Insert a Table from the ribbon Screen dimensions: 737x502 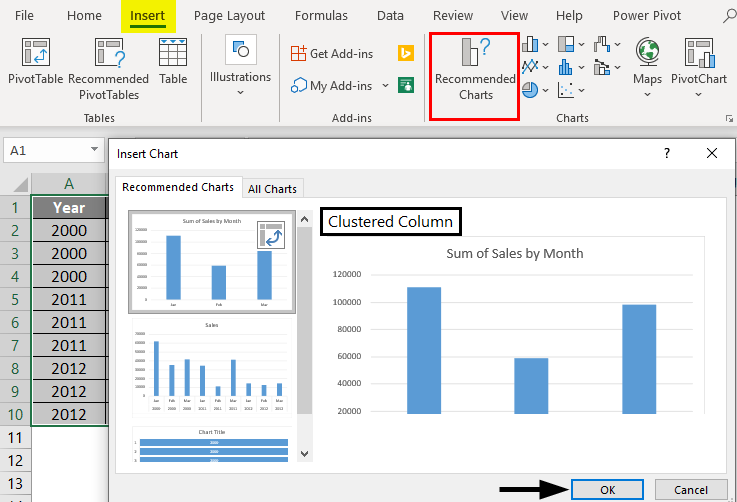(x=173, y=62)
